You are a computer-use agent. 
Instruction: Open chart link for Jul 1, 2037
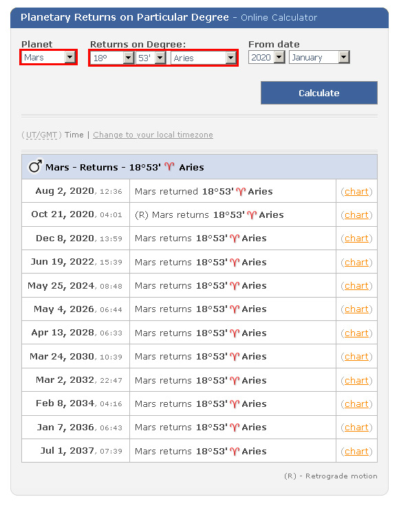(356, 452)
